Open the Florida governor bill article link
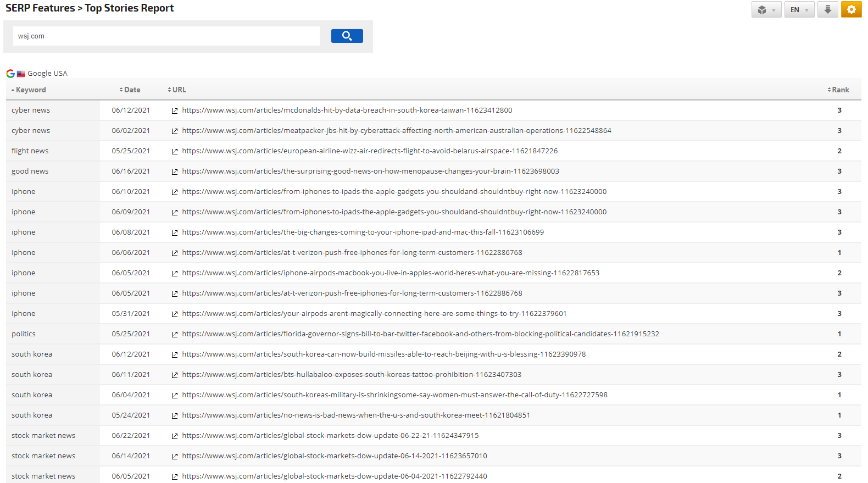Image resolution: width=868 pixels, height=483 pixels. point(420,334)
